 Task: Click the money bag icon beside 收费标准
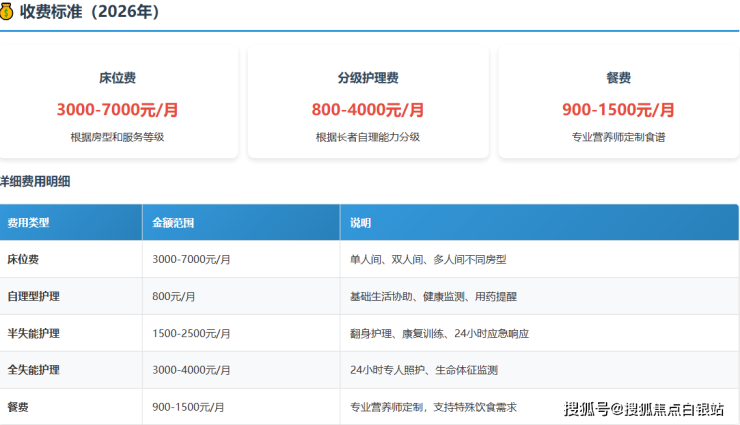pyautogui.click(x=7, y=12)
